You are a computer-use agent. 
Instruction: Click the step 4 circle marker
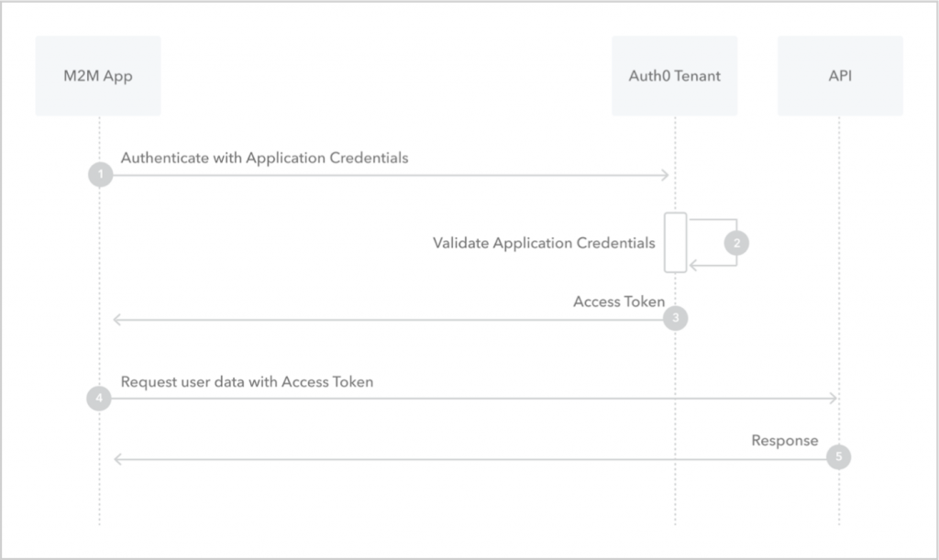tap(99, 398)
